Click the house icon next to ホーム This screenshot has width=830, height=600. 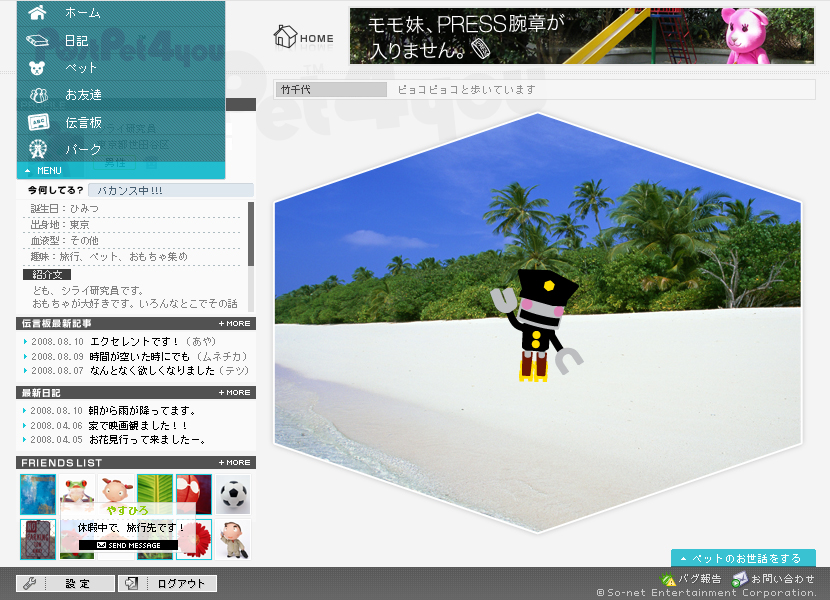(x=38, y=12)
